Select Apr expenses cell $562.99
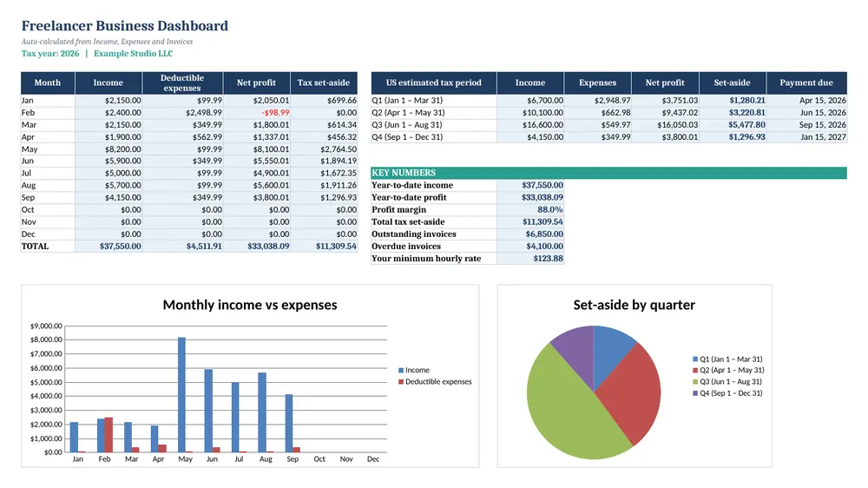This screenshot has height=488, width=868. coord(182,137)
